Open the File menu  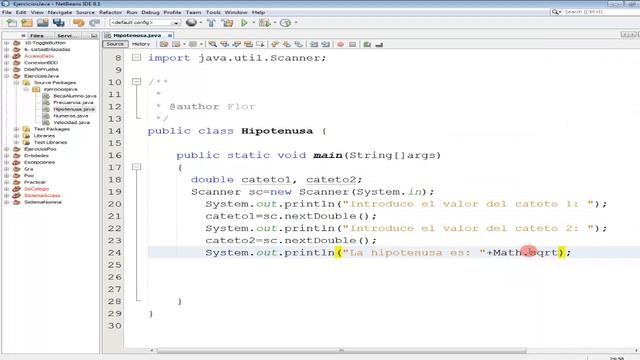(x=7, y=12)
